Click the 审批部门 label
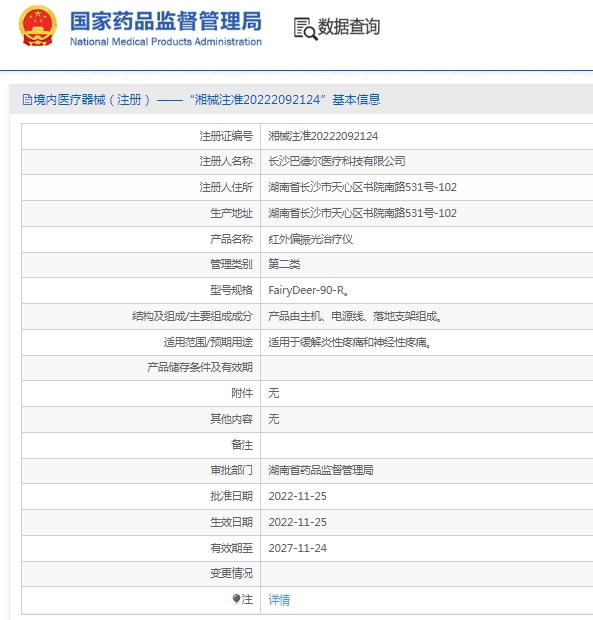593x620 pixels. coord(231,470)
